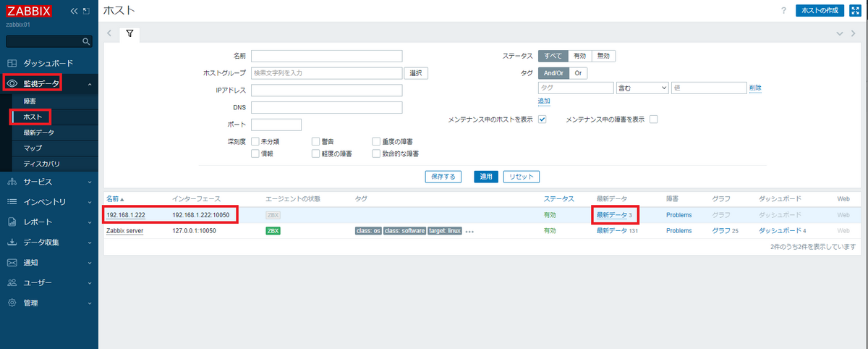Check the 情報 severity checkbox
The height and width of the screenshot is (349, 868).
pyautogui.click(x=255, y=154)
